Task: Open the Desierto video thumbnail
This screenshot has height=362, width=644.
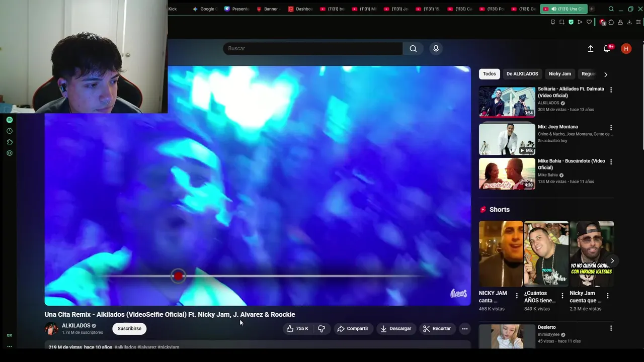Action: point(507,336)
